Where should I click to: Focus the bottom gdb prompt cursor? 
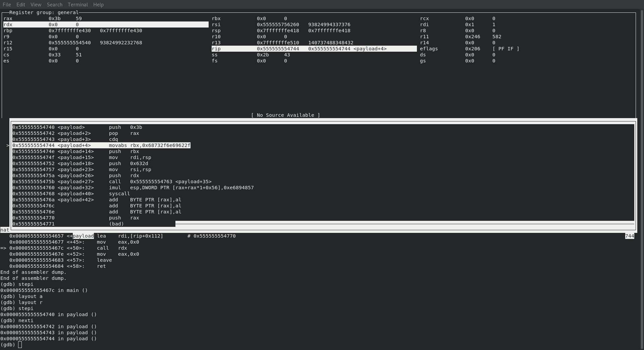(x=20, y=345)
